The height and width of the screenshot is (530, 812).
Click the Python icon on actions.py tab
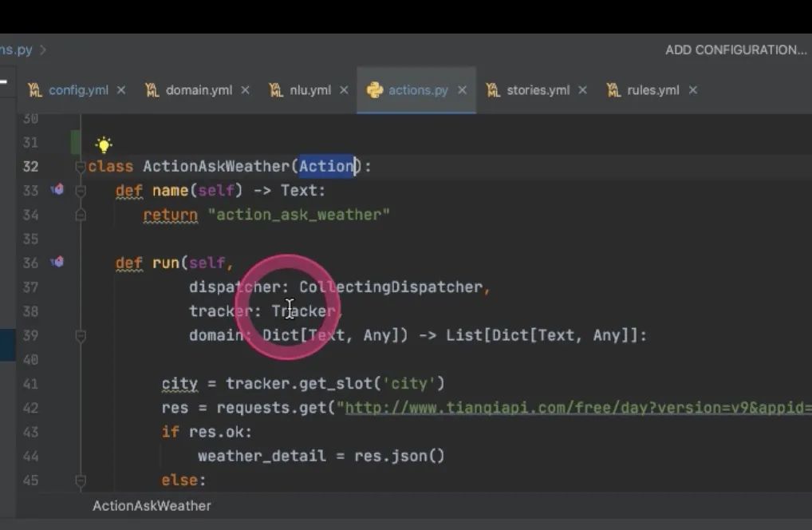tap(374, 90)
